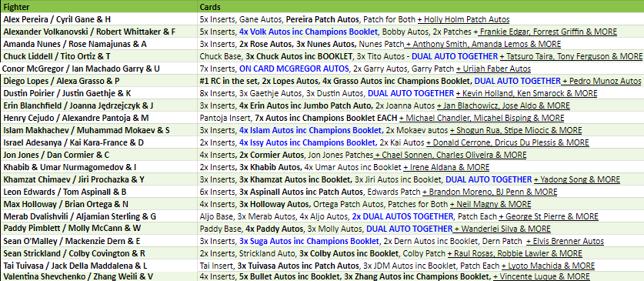The height and width of the screenshot is (281, 644).
Task: Select the Alex Pereira / Cyril Gane cell
Action: coord(98,19)
